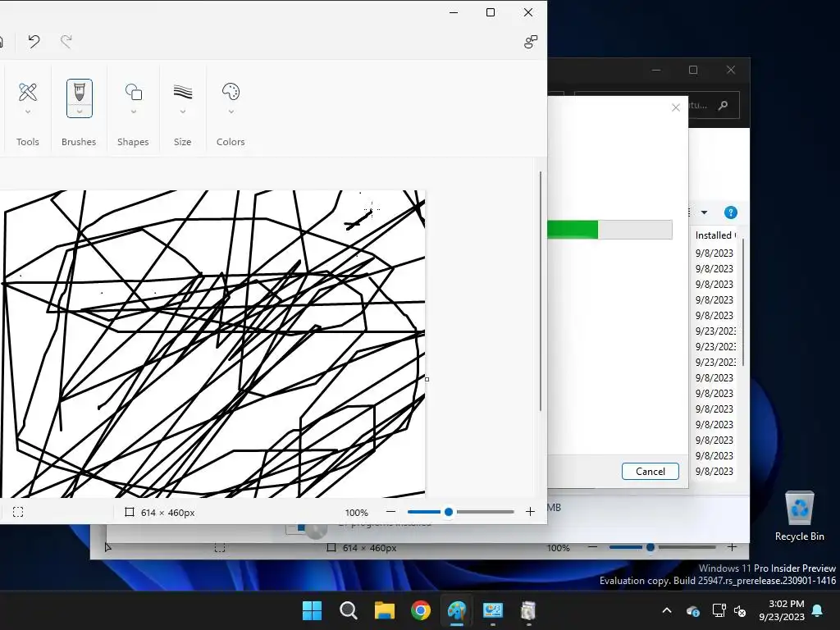
Task: Click the canvas right-edge resize handle
Action: (x=427, y=379)
